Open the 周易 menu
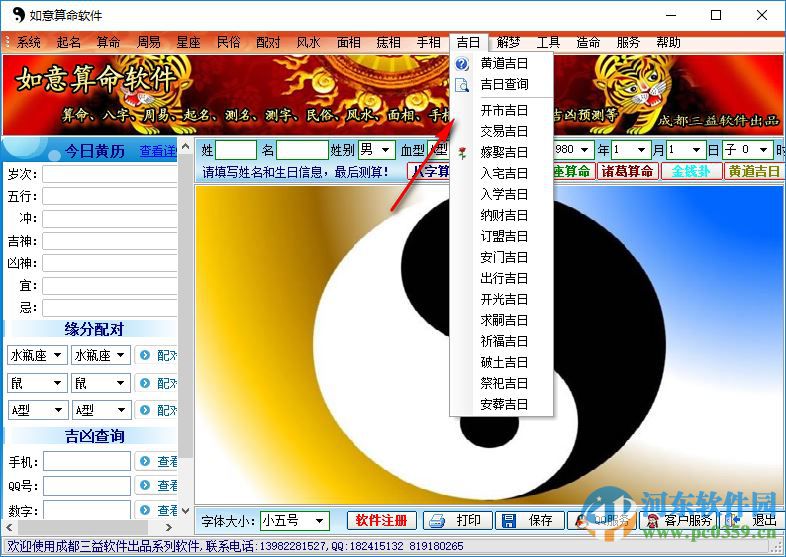The image size is (786, 557). 149,42
